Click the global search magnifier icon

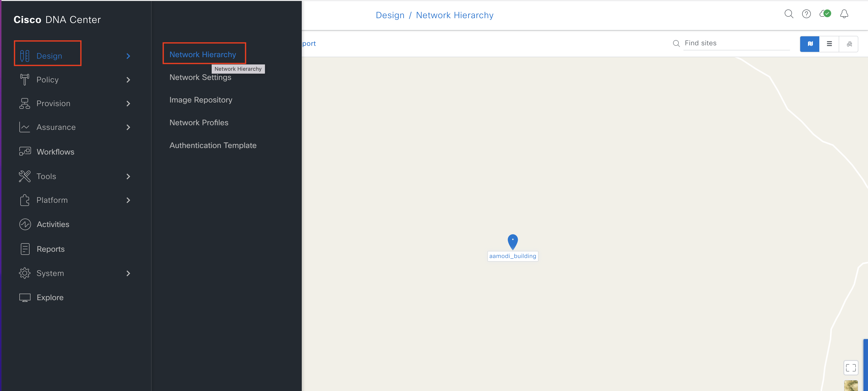click(789, 14)
